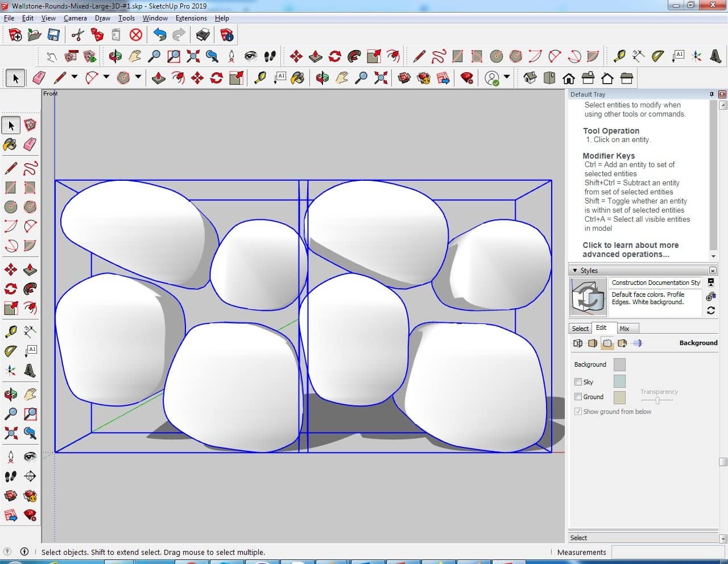Image resolution: width=728 pixels, height=564 pixels.
Task: Open the Camera menu
Action: (75, 18)
